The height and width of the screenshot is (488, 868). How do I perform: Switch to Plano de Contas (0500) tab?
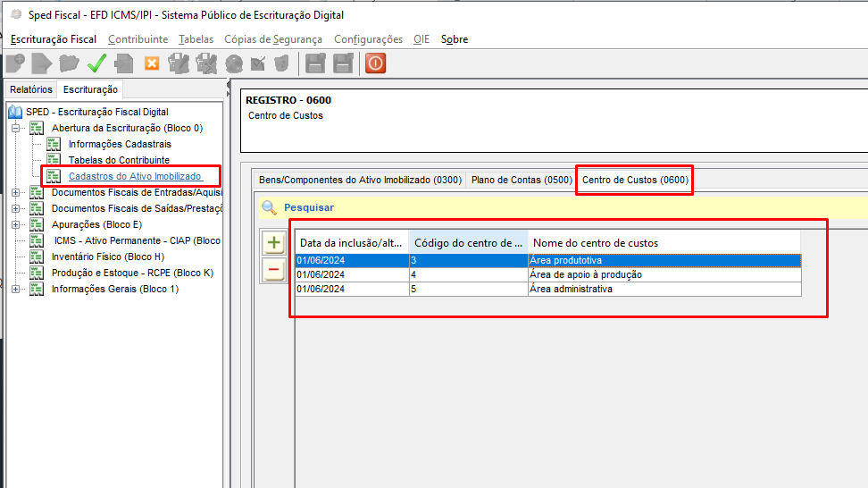(x=521, y=180)
